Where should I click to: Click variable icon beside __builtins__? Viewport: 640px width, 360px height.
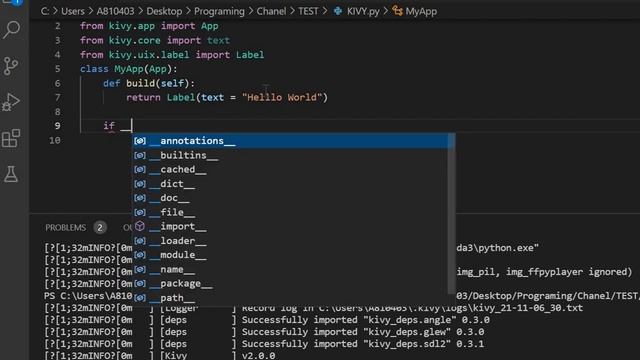pos(140,155)
